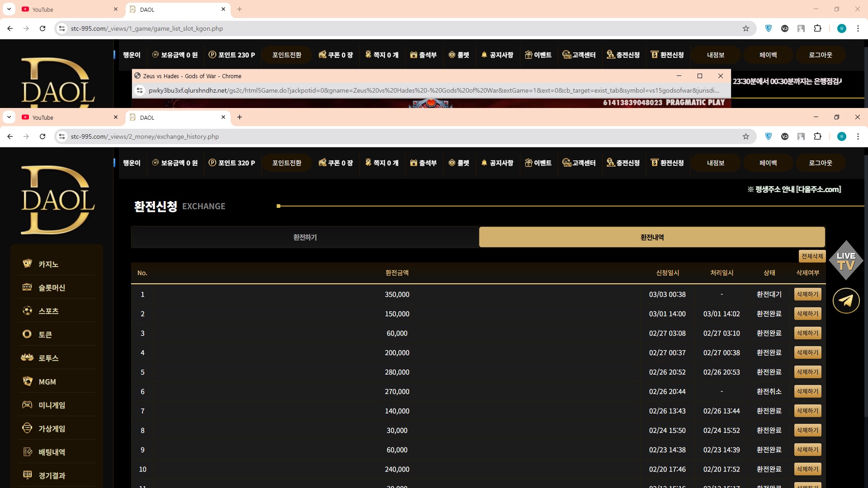Open 룰렛 roulette in the lower navigation
Image resolution: width=868 pixels, height=488 pixels.
459,163
